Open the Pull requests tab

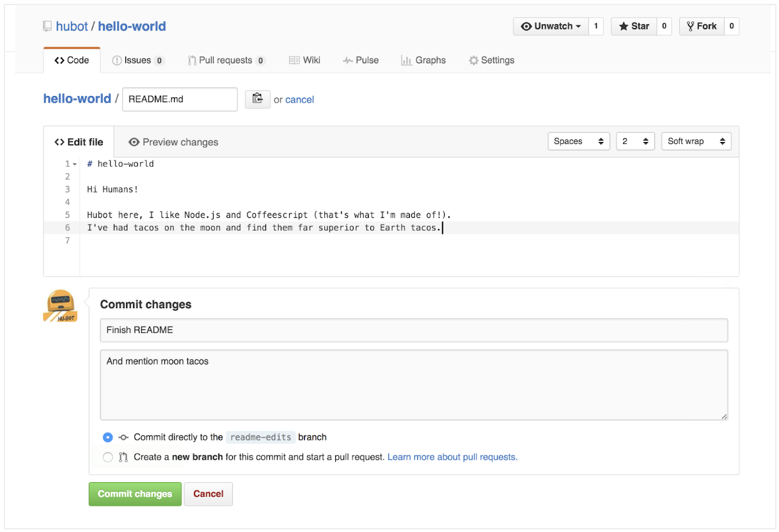(x=226, y=60)
